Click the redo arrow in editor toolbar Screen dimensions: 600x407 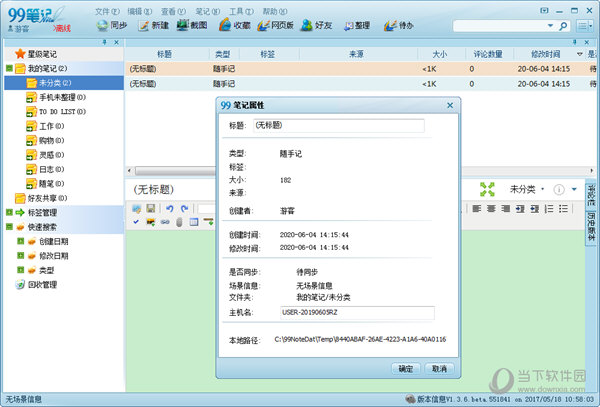(184, 208)
